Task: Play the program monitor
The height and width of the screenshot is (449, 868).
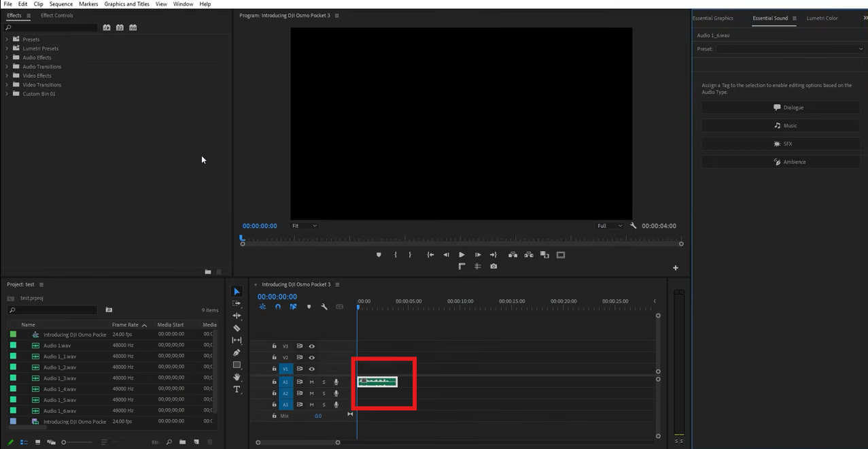Action: (462, 255)
